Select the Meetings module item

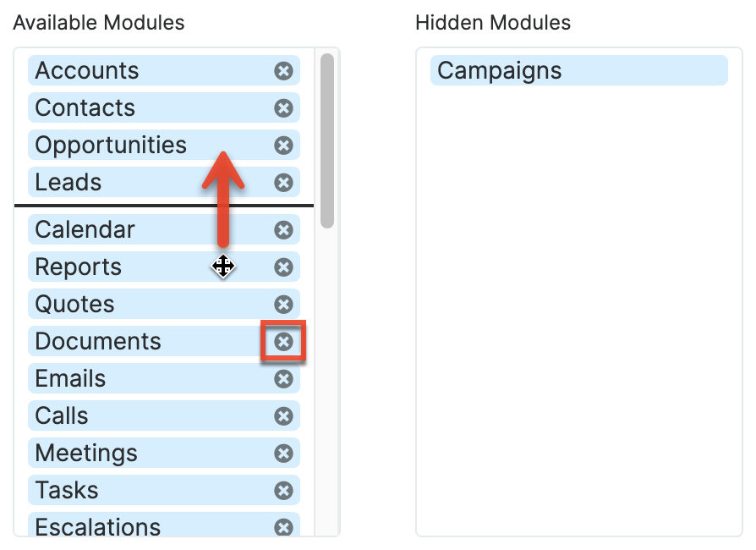coord(86,454)
